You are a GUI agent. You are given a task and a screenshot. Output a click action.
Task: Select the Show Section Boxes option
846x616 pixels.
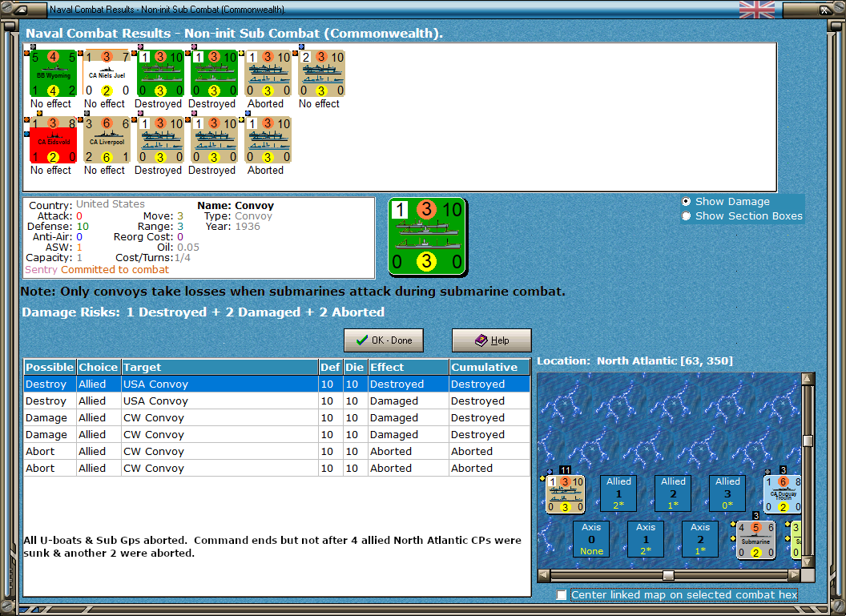click(x=687, y=215)
